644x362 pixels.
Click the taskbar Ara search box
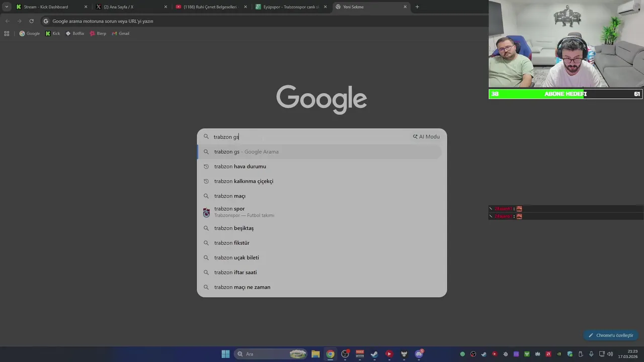pos(271,354)
